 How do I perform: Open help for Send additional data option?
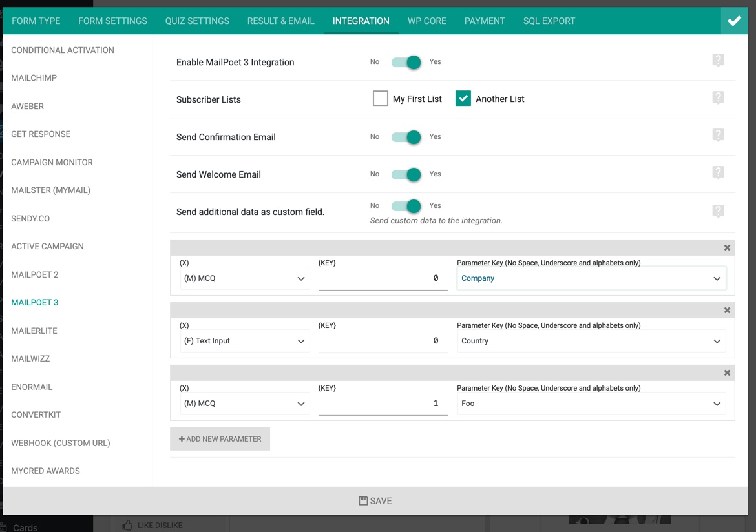point(718,211)
